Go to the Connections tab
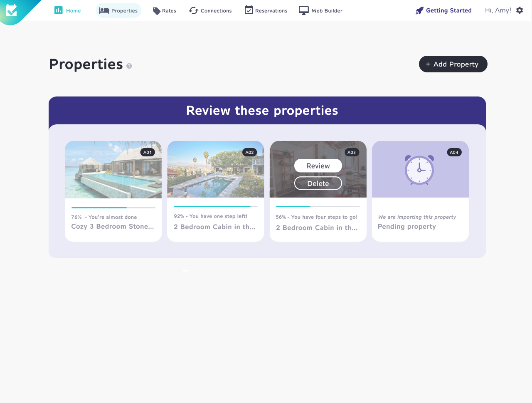Screen dimensions: 532x403 click(x=210, y=10)
